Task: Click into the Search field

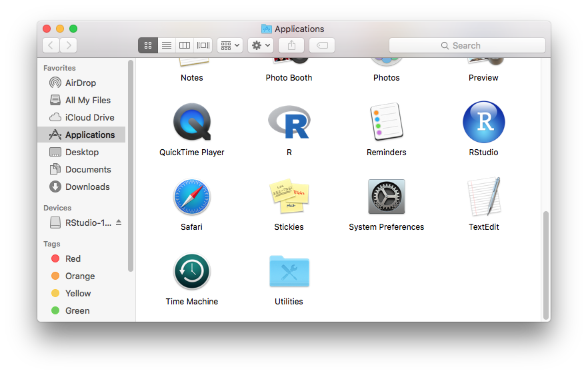Action: click(467, 45)
